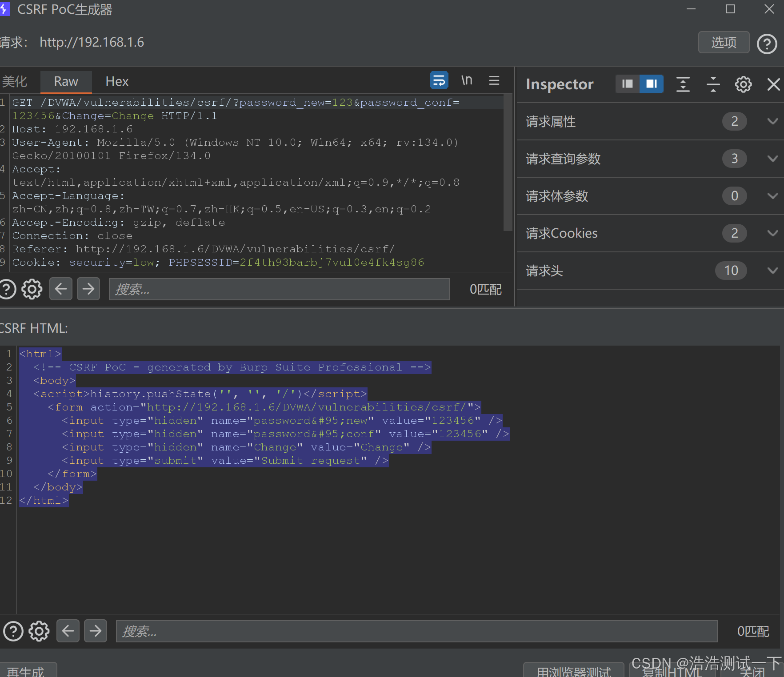Open help for request editor search
Image resolution: width=784 pixels, height=677 pixels.
click(7, 289)
